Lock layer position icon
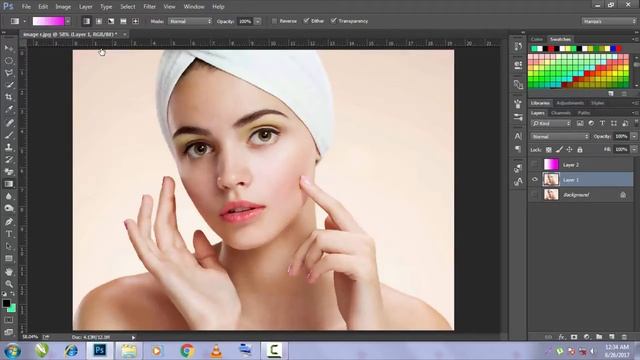The height and width of the screenshot is (360, 640). pos(569,150)
